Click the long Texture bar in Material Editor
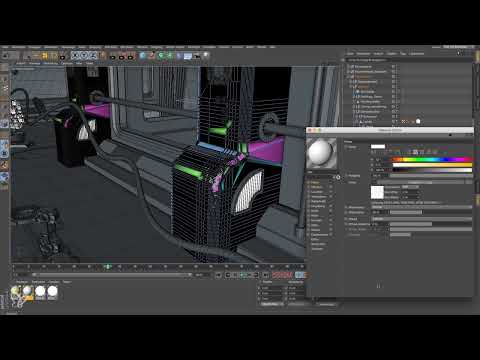Image resolution: width=480 pixels, height=360 pixels. (421, 182)
